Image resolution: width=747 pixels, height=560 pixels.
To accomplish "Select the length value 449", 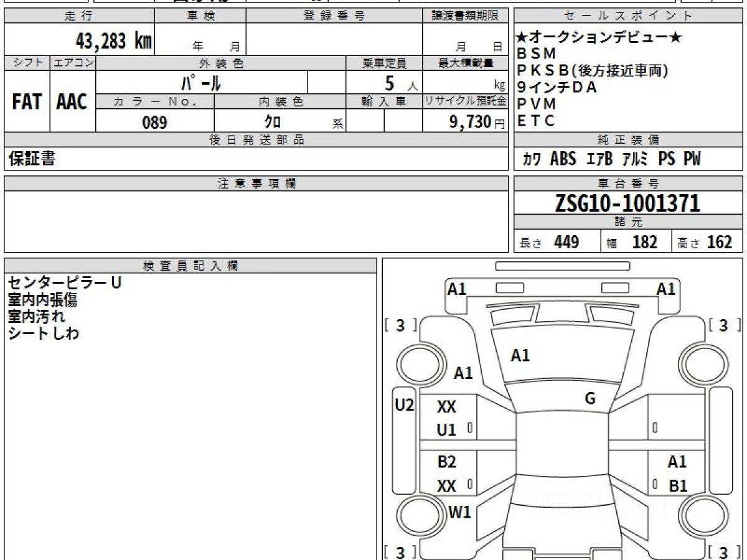I will (x=566, y=242).
